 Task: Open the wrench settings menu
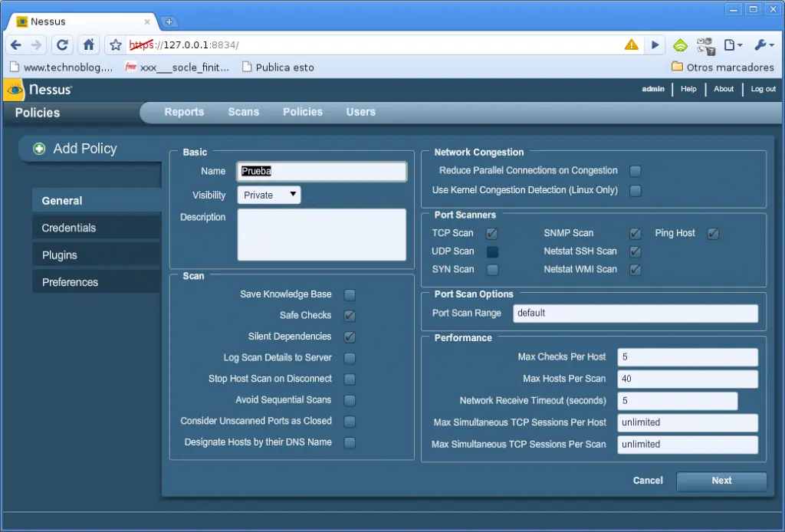(764, 45)
